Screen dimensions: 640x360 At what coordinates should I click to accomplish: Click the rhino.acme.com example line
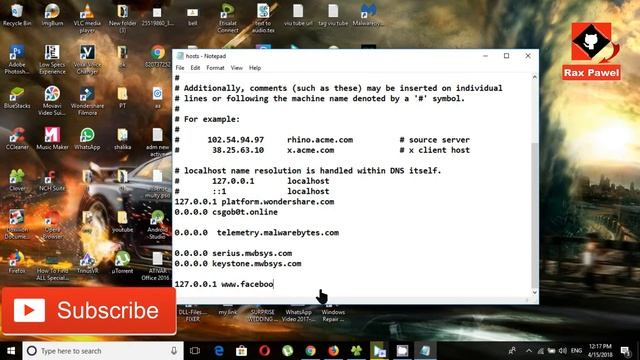[x=322, y=140]
